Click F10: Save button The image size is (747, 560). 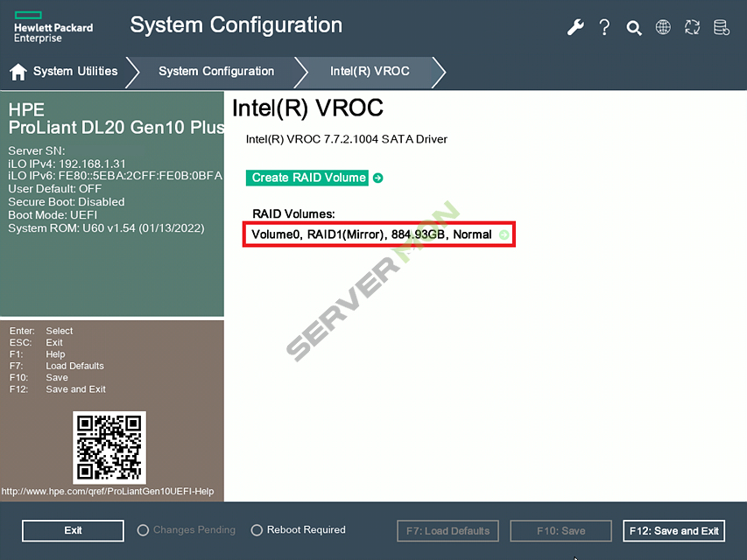tap(560, 530)
